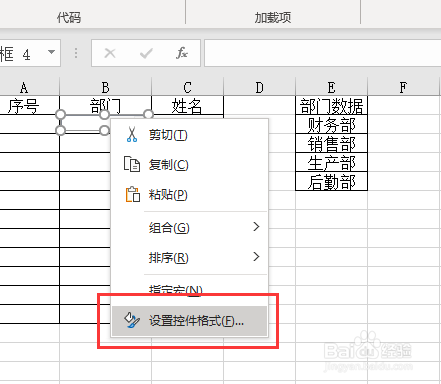Click inside the formula bar input
Screen dimensions: 441x384
tap(322, 53)
